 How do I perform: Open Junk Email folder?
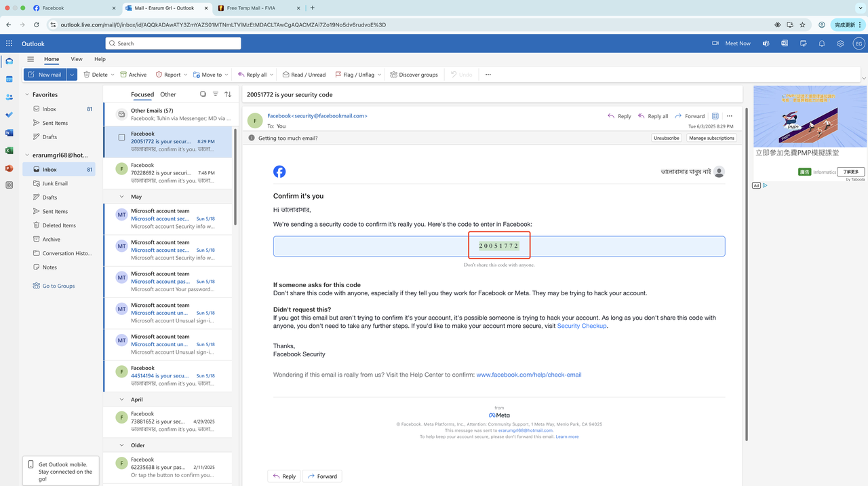[x=55, y=183]
